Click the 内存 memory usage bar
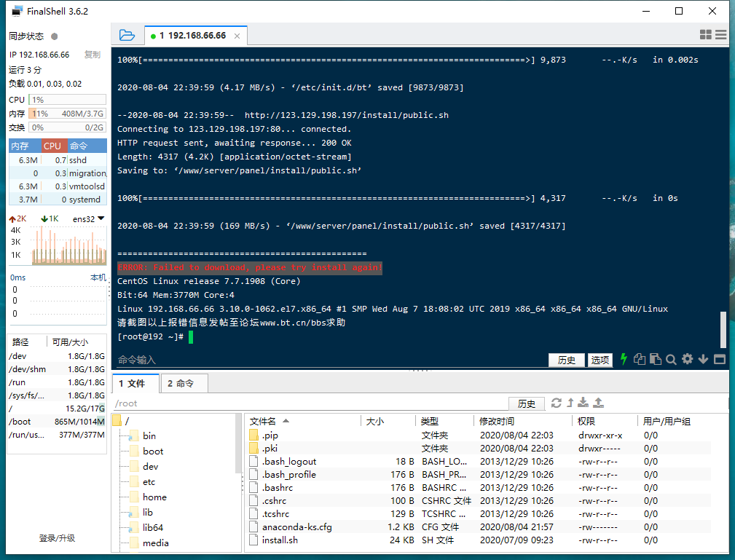The image size is (735, 560). click(x=67, y=114)
